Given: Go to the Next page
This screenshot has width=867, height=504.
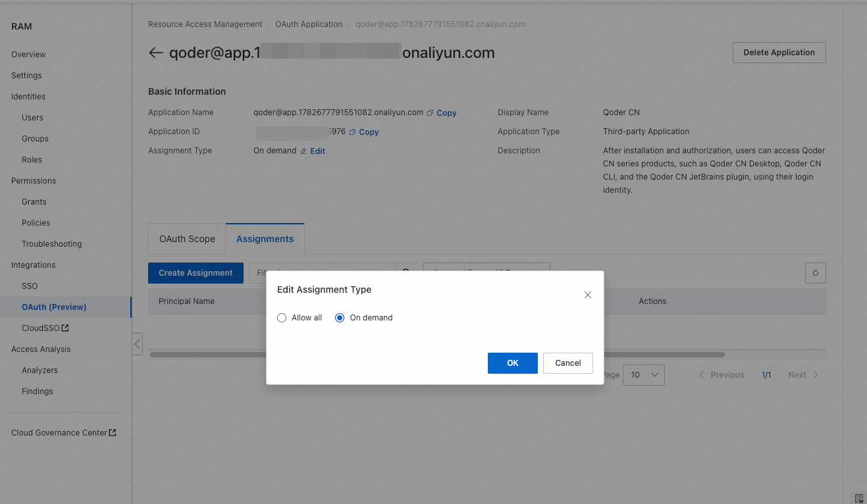Looking at the screenshot, I should point(803,375).
